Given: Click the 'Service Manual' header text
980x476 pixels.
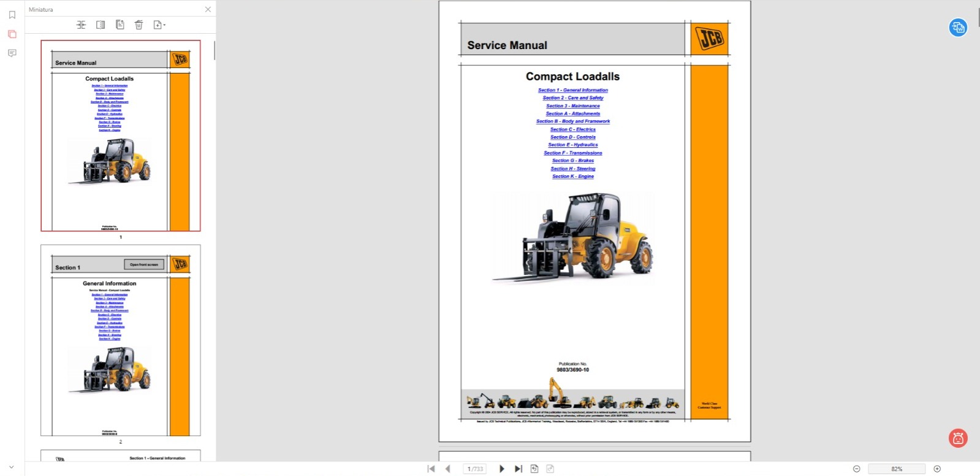Looking at the screenshot, I should pos(507,45).
